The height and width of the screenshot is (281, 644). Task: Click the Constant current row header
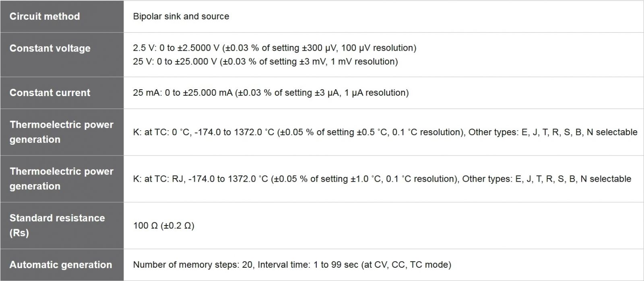click(50, 92)
